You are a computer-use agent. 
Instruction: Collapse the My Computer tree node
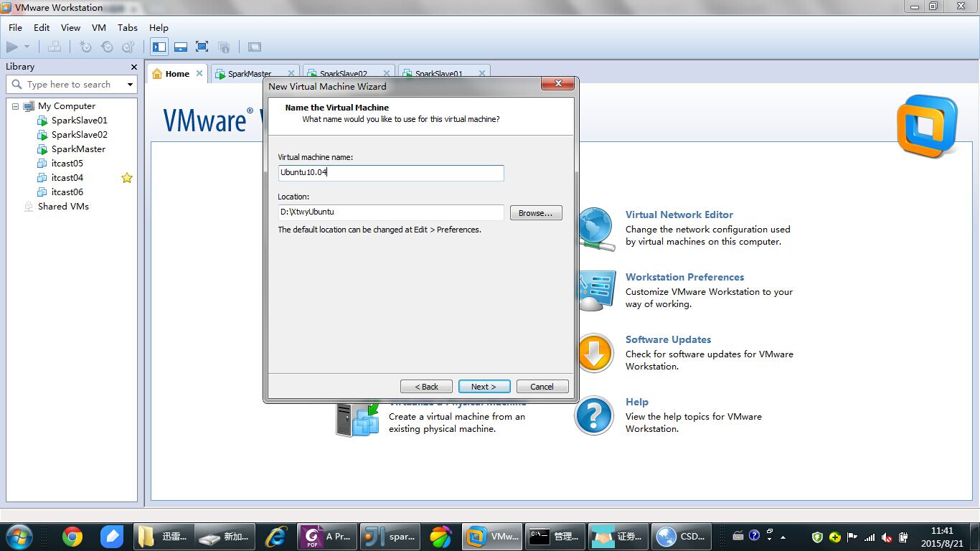coord(15,106)
